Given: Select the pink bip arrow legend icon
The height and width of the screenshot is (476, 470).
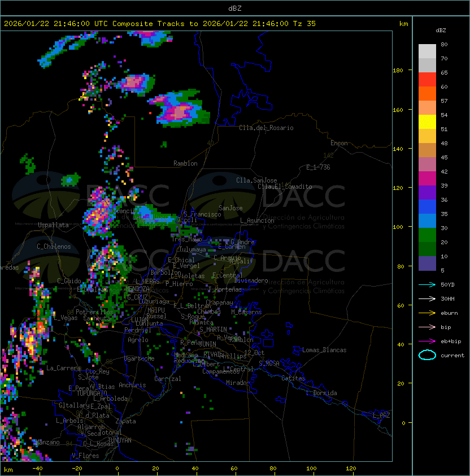Looking at the screenshot, I should 427,327.
